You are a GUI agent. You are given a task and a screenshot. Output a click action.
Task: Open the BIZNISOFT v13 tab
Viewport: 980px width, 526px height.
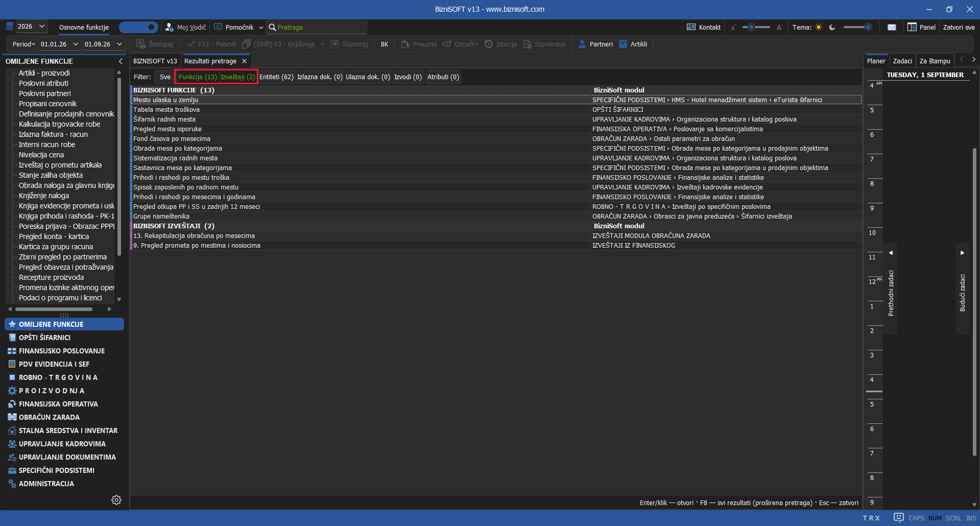click(155, 61)
